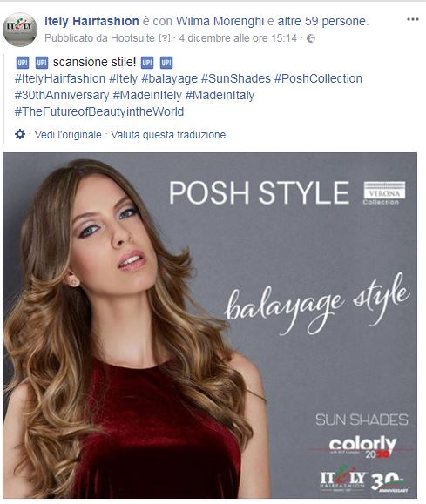
Task: Open the #TheFutureofBeautyintheWorld hashtag
Action: (99, 112)
